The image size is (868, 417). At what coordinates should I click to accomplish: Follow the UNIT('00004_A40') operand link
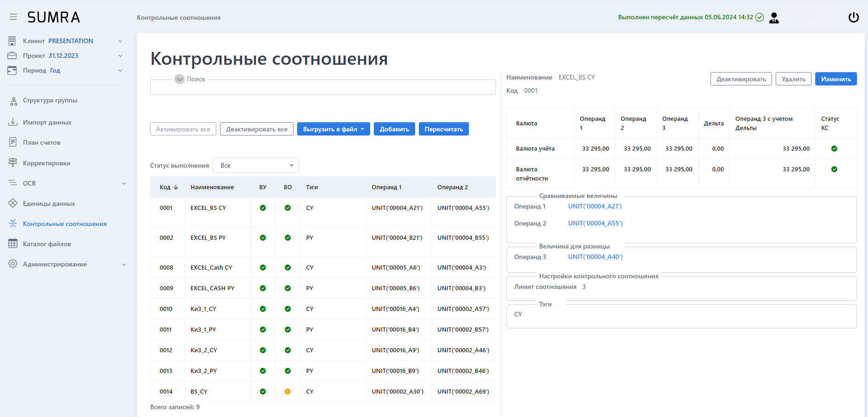(595, 257)
